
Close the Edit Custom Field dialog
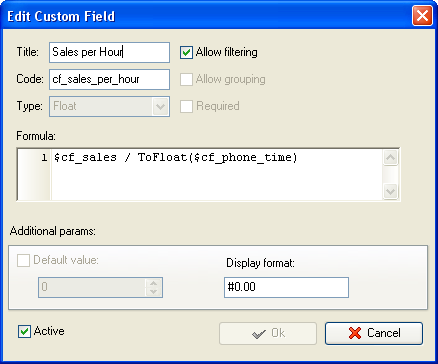422,16
